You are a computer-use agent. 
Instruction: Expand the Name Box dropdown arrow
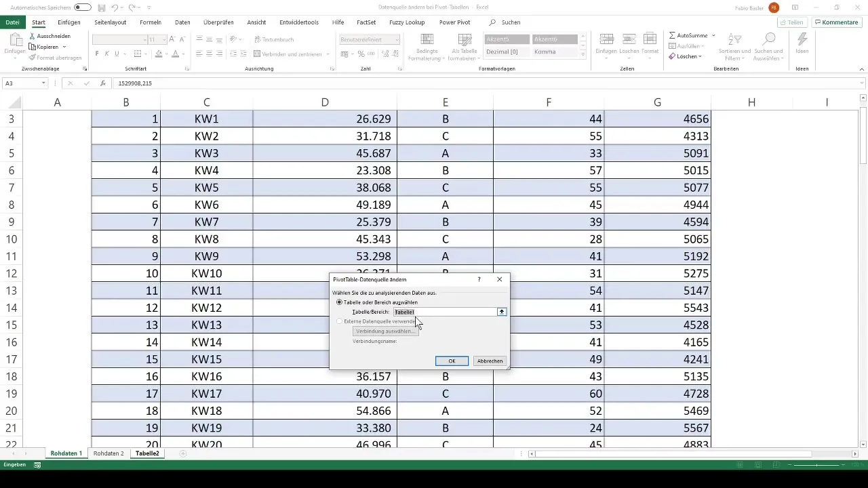coord(43,83)
